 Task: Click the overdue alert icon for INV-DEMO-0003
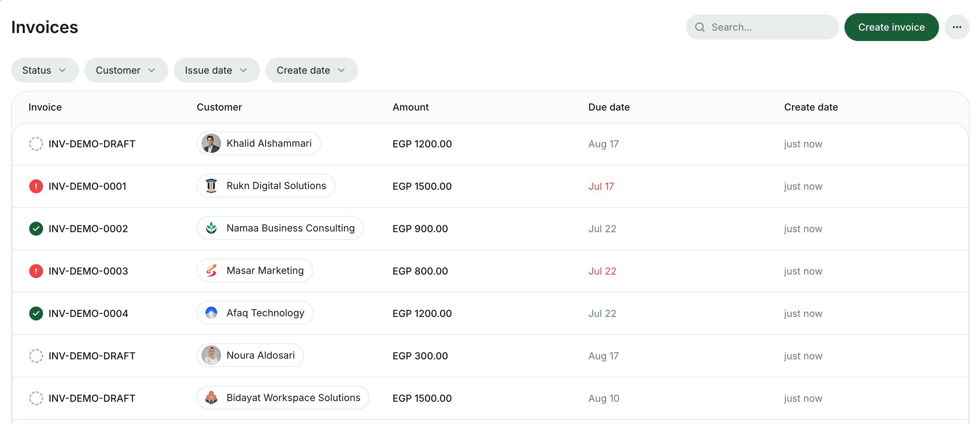click(36, 271)
